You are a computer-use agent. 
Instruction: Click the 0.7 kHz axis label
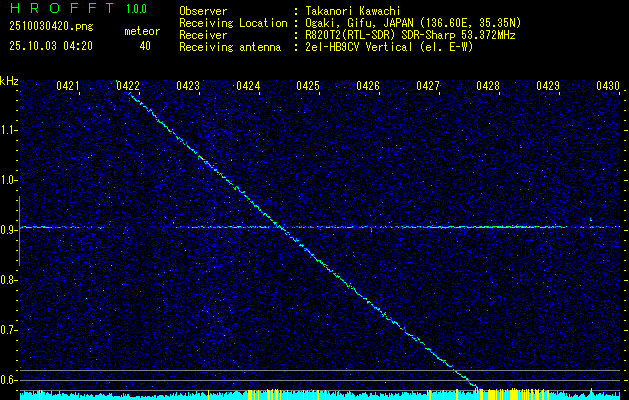coord(8,330)
